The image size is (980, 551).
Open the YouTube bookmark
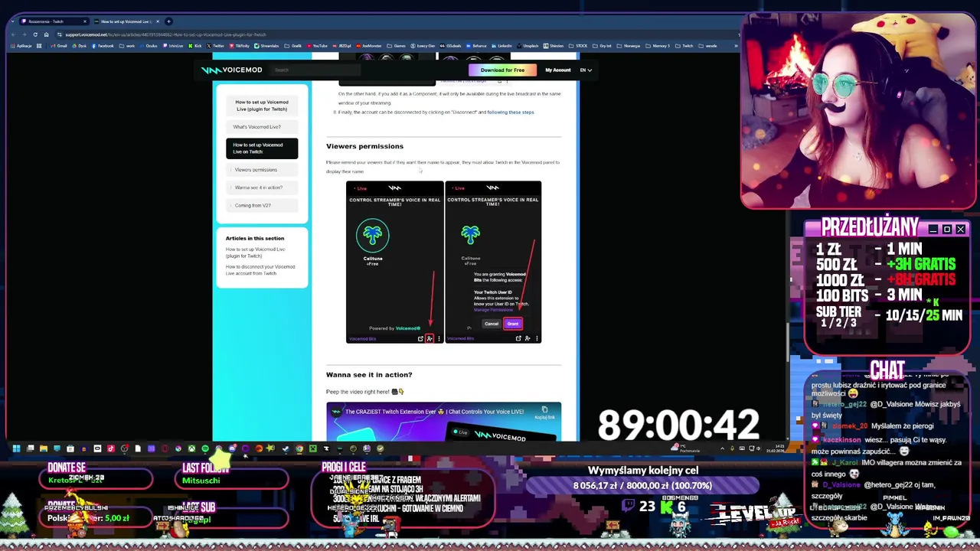(317, 46)
